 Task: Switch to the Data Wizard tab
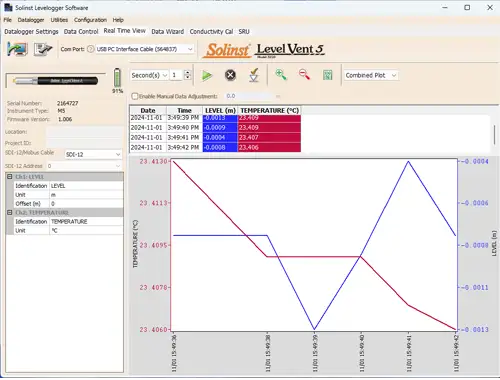[168, 31]
